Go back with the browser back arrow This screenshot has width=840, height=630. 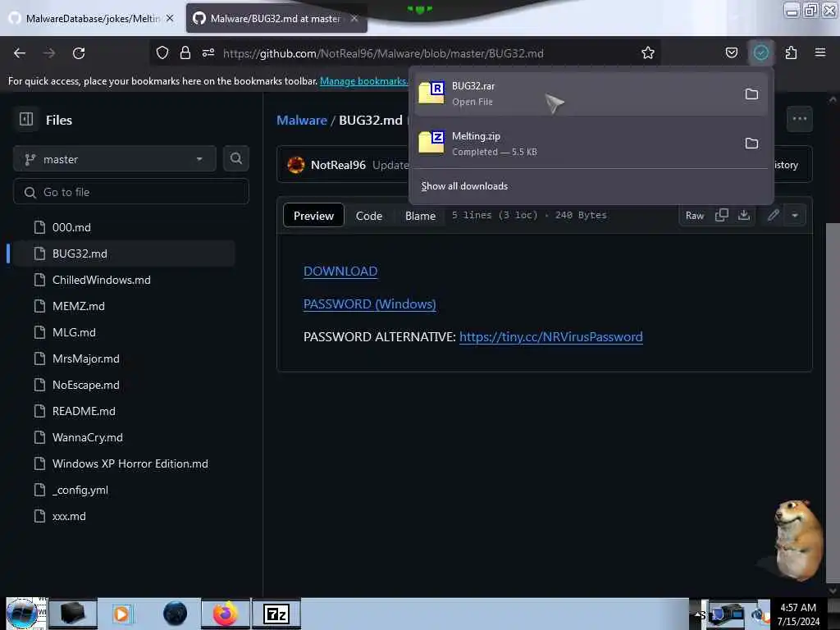(20, 53)
